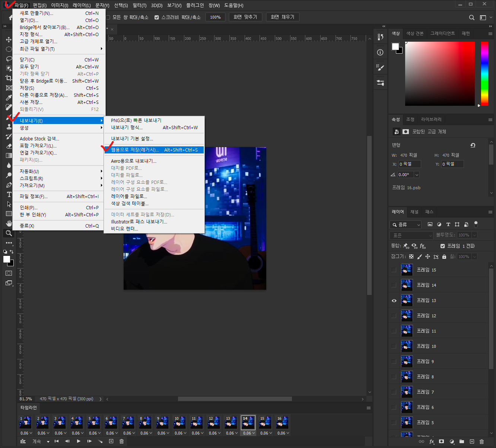Toggle scrubby zoom checkbox
Viewport: 496px width, 448px height.
(x=156, y=17)
